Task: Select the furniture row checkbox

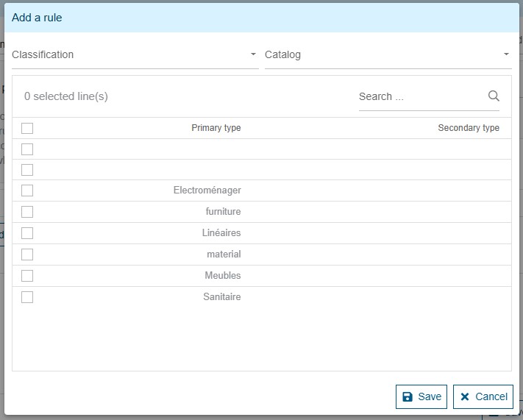Action: (27, 212)
